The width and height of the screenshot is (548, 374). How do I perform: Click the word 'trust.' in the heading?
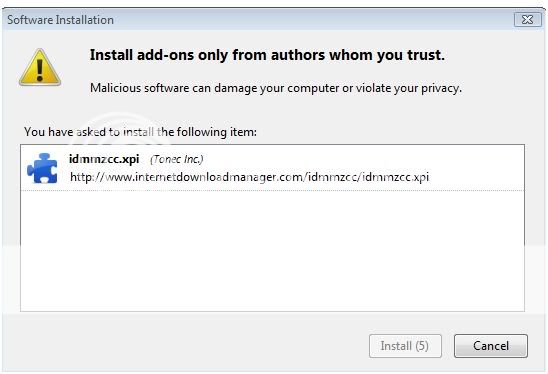[x=426, y=55]
